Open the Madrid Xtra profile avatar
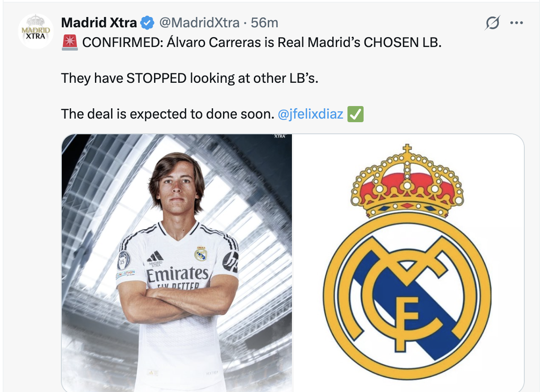This screenshot has height=392, width=540. 36,31
